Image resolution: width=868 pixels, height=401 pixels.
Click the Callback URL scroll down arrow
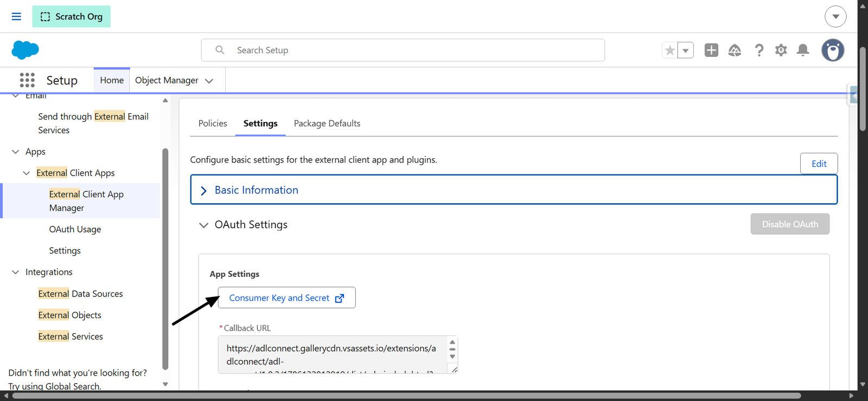452,357
